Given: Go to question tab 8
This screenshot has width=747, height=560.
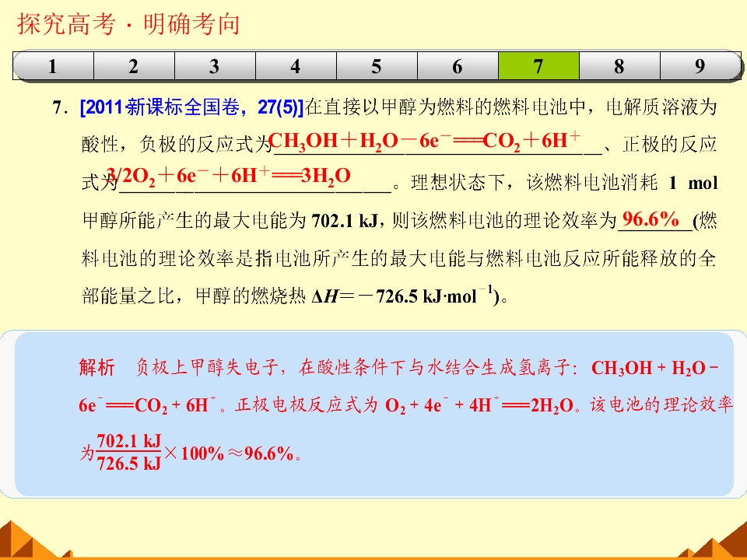Looking at the screenshot, I should click(x=619, y=65).
